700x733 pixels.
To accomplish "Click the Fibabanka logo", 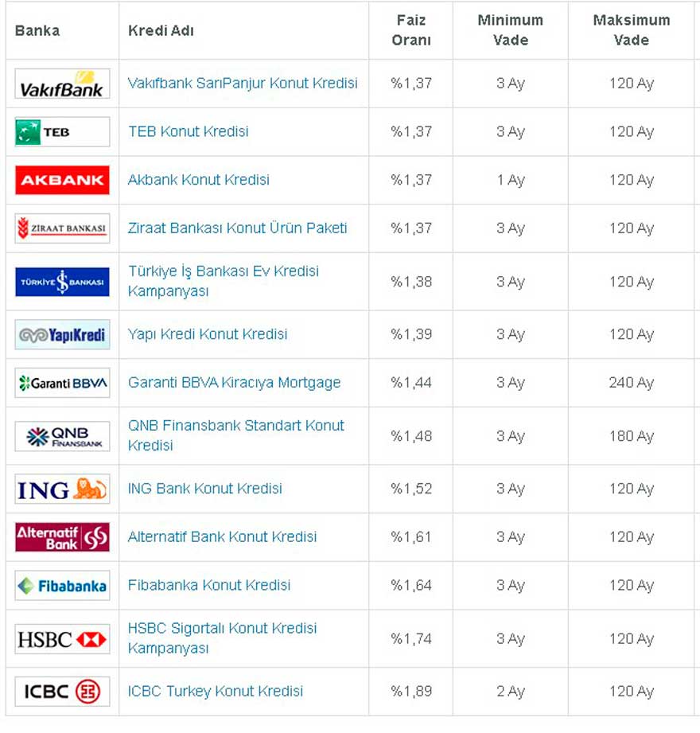I will click(62, 585).
